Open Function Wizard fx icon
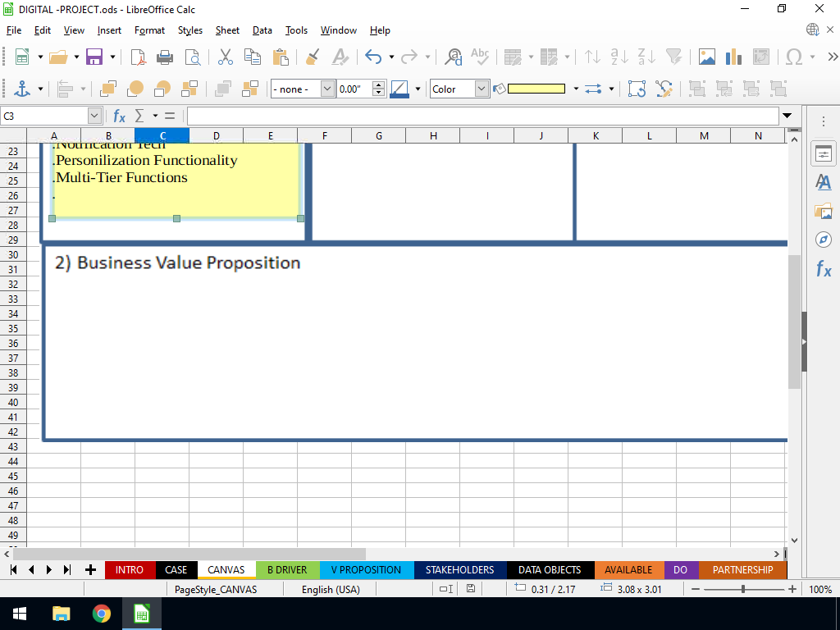Screen dimensions: 840x630 click(x=119, y=116)
